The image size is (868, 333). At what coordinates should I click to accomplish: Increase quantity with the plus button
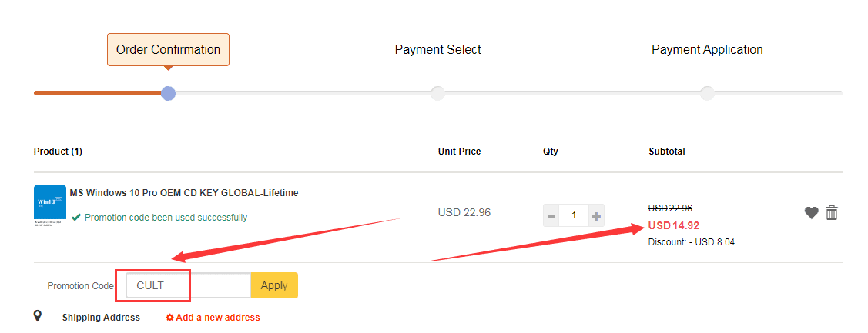point(596,216)
